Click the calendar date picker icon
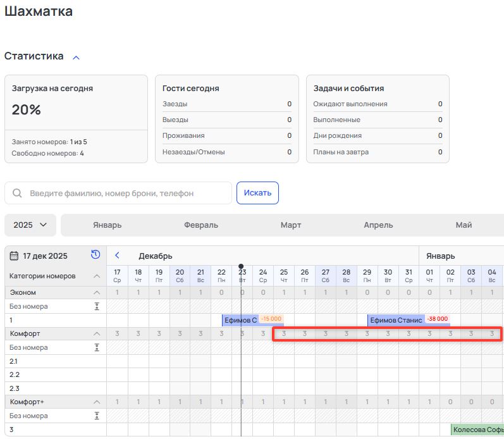Screen dimensions: 504x439 click(14, 256)
